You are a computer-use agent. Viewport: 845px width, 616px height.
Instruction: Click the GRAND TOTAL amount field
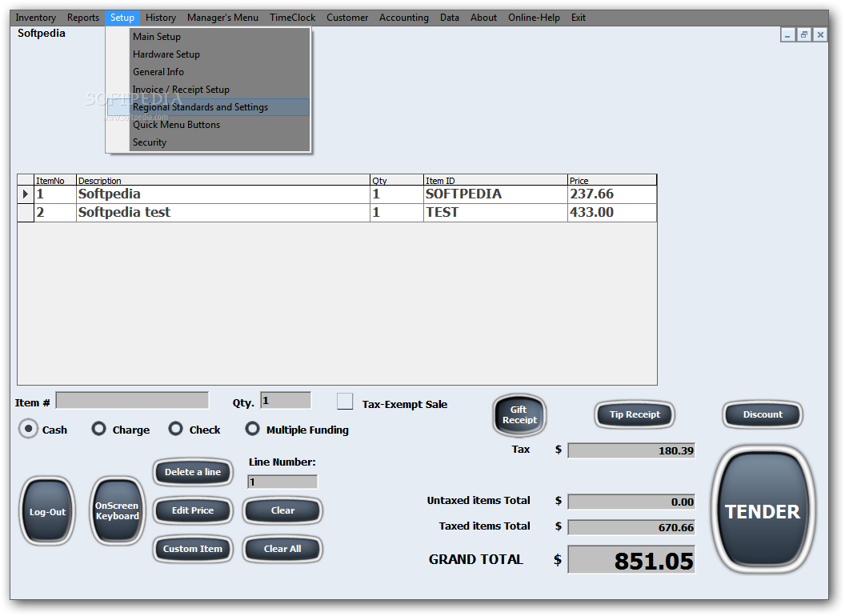coord(631,560)
